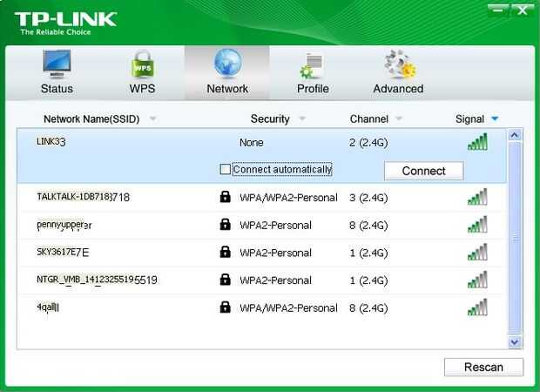Viewport: 540px width, 392px height.
Task: Click the Network Name(SSID) header
Action: (91, 119)
